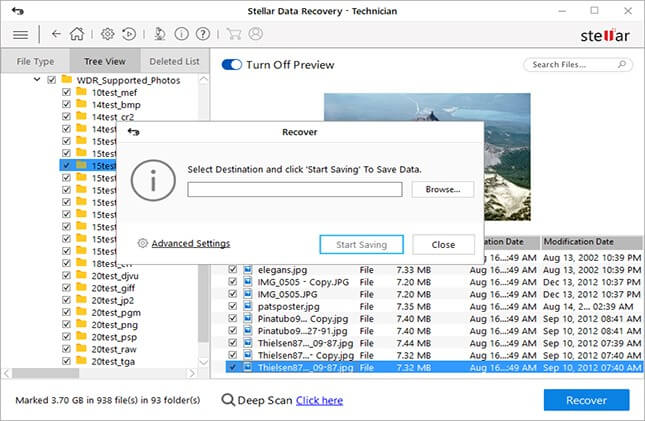Uncheck the elegans.jpg file checkbox
The height and width of the screenshot is (421, 645).
coord(233,270)
